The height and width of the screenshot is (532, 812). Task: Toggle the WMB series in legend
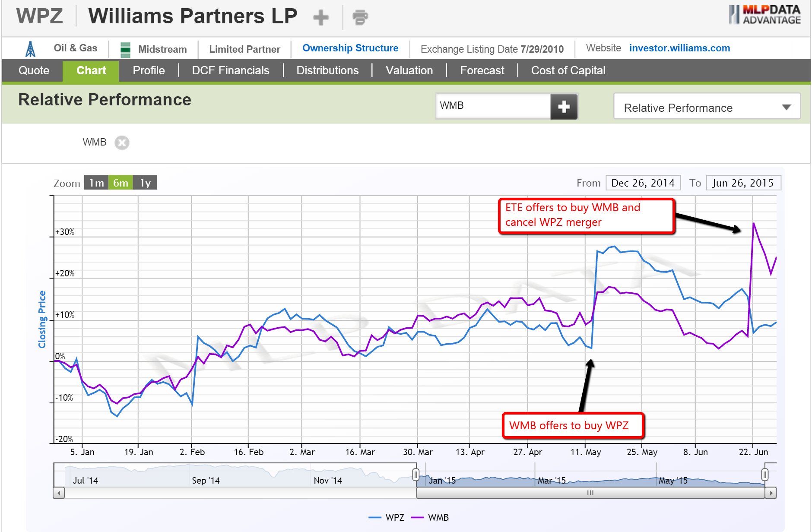pos(430,517)
